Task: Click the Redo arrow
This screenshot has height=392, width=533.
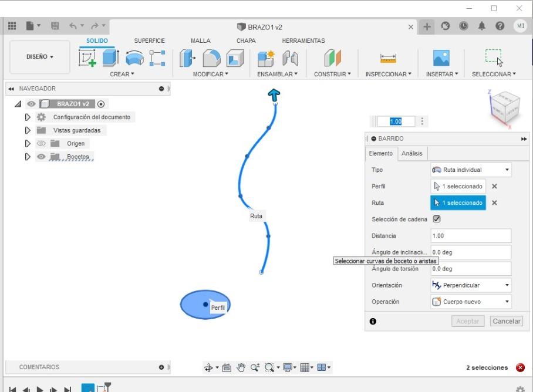Action: tap(95, 26)
